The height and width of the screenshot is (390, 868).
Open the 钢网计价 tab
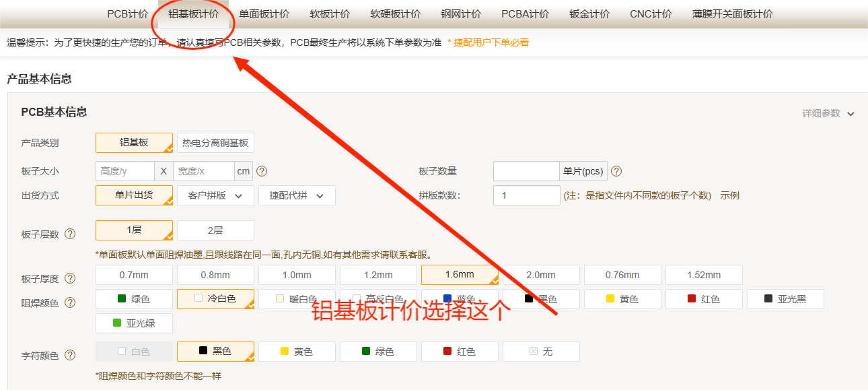coord(461,14)
